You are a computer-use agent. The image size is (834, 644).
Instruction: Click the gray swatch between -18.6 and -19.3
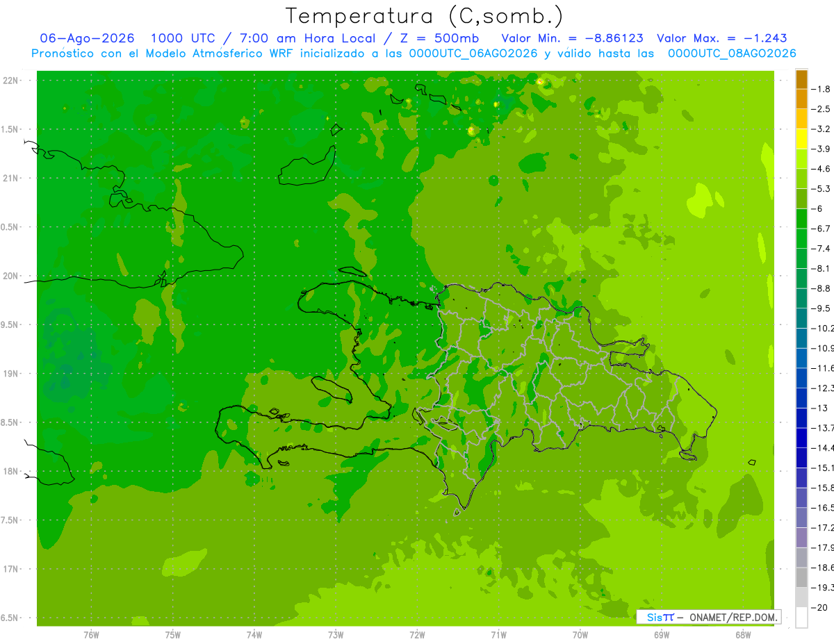coord(801,577)
